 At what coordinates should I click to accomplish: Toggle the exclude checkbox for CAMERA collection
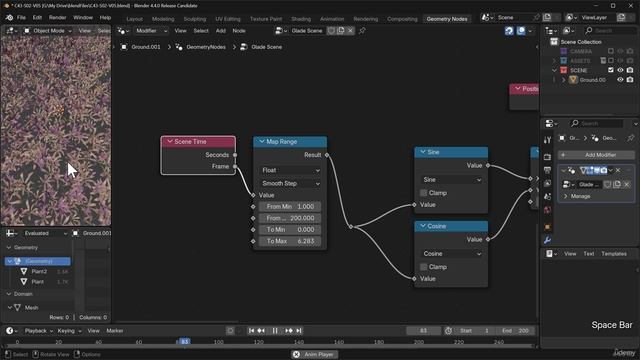(x=611, y=51)
